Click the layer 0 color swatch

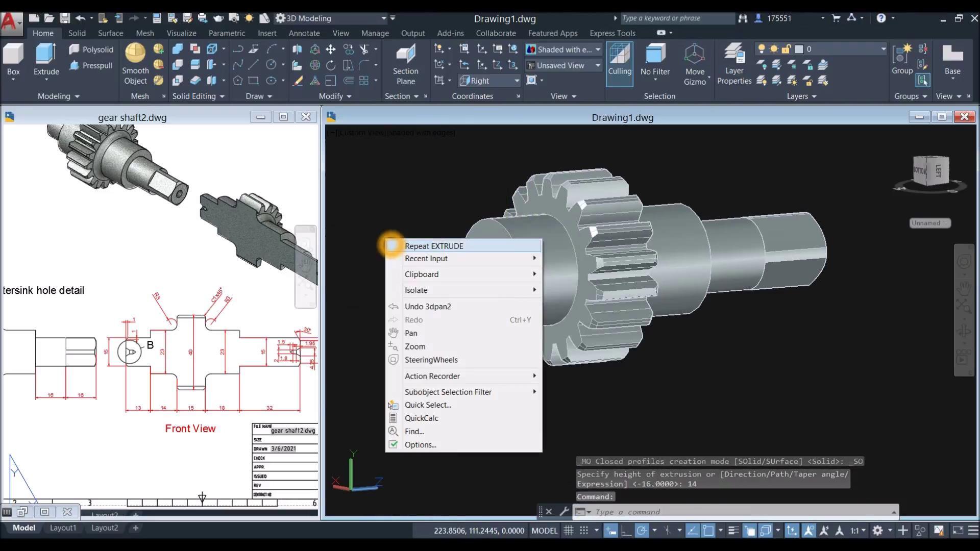click(799, 49)
